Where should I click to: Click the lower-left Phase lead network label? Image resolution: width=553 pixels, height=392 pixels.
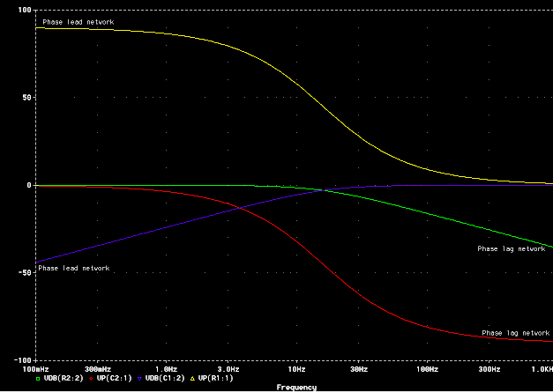73,268
